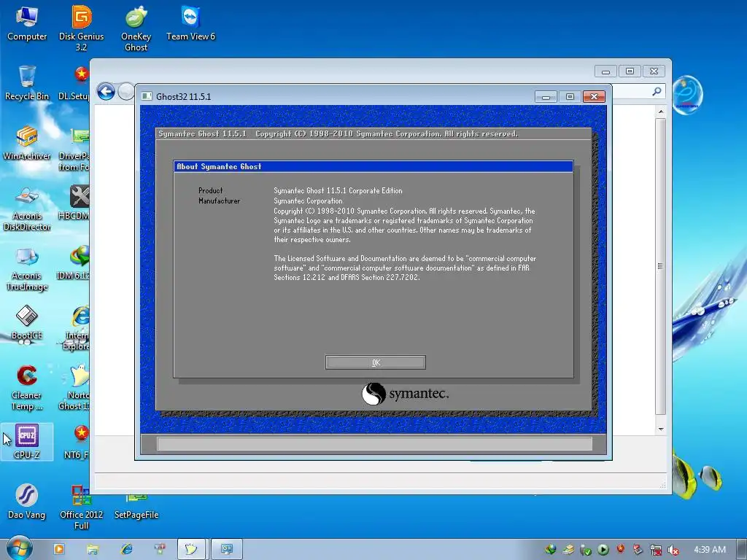Viewport: 747px width, 560px height.
Task: Select the Acronis DiskDirector desktop icon
Action: (x=27, y=209)
